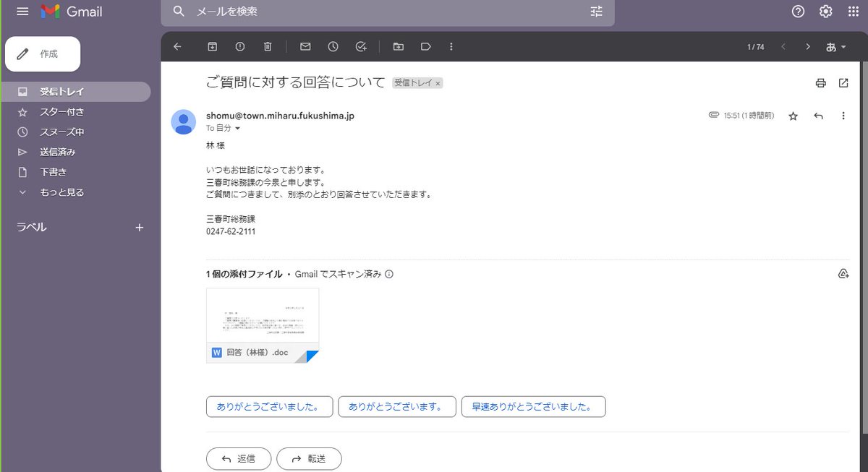Screen dimensions: 868x472
Task: Click the scan info icon
Action: pyautogui.click(x=389, y=274)
